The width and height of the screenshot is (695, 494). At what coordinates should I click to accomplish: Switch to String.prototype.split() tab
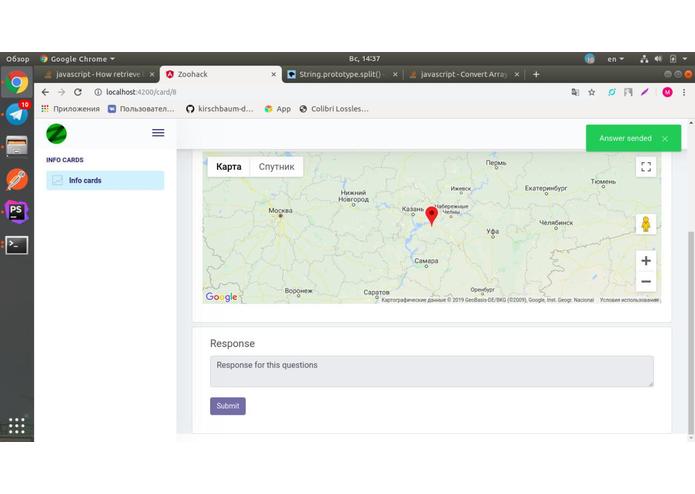click(340, 74)
